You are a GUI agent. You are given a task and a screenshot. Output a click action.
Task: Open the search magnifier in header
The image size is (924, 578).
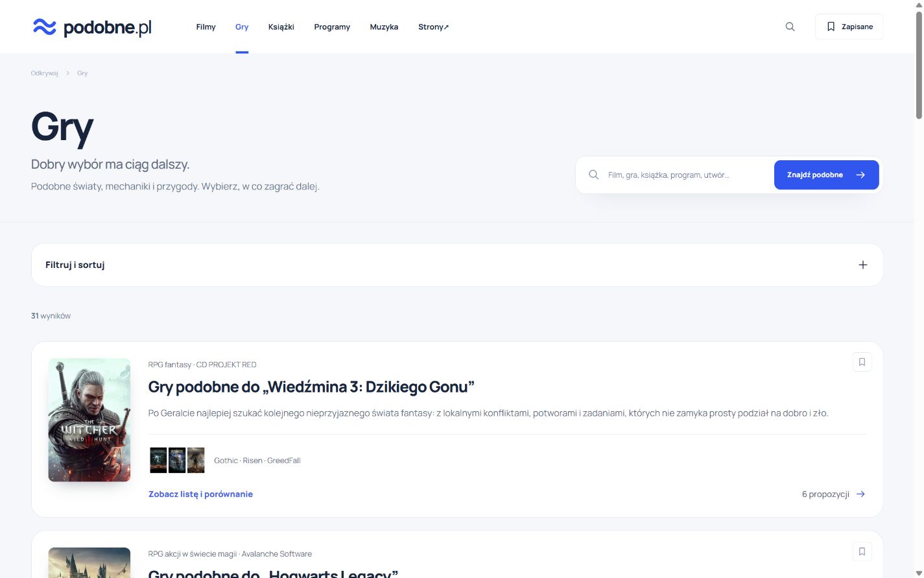click(x=790, y=27)
